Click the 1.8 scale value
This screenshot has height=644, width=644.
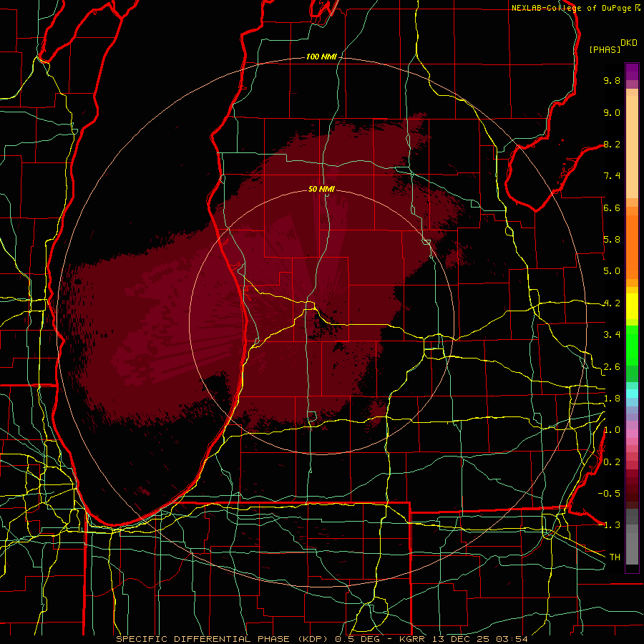pyautogui.click(x=612, y=399)
